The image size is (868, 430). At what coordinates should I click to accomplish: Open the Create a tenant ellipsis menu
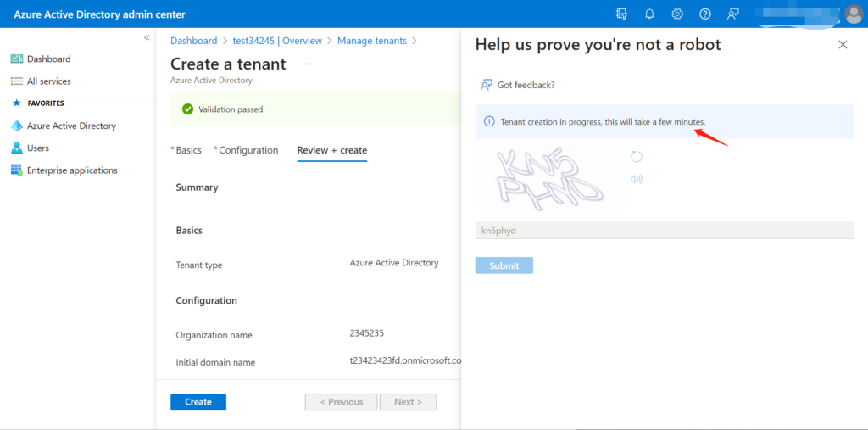(309, 64)
